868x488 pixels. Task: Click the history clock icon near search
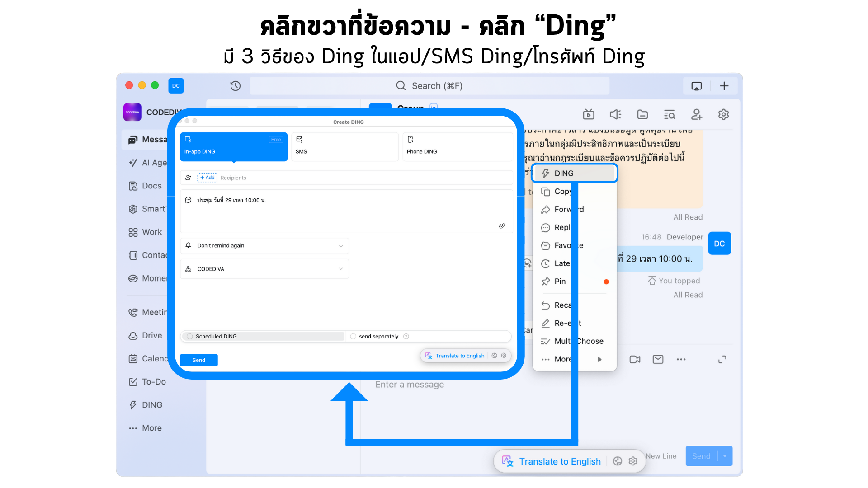[235, 86]
